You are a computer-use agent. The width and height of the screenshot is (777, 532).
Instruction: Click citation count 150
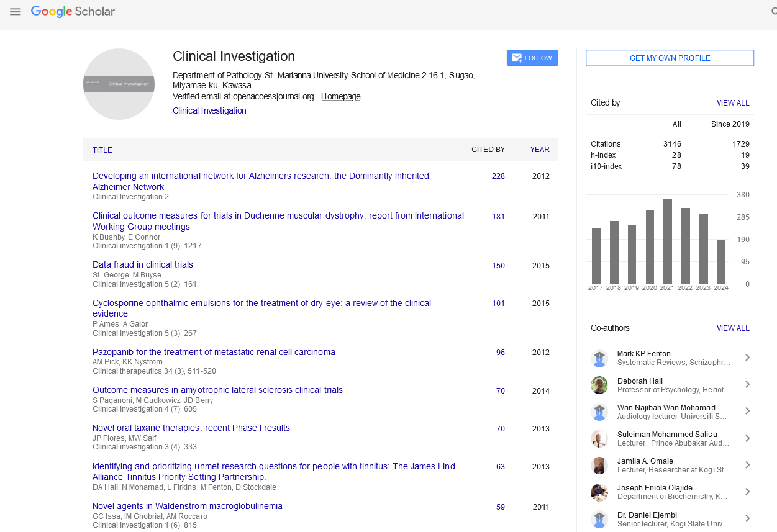498,266
